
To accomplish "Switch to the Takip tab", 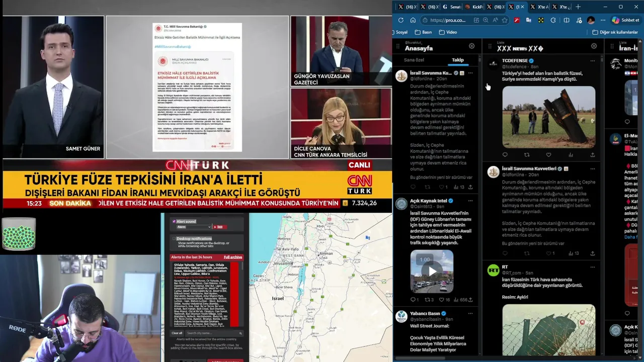I will 458,60.
